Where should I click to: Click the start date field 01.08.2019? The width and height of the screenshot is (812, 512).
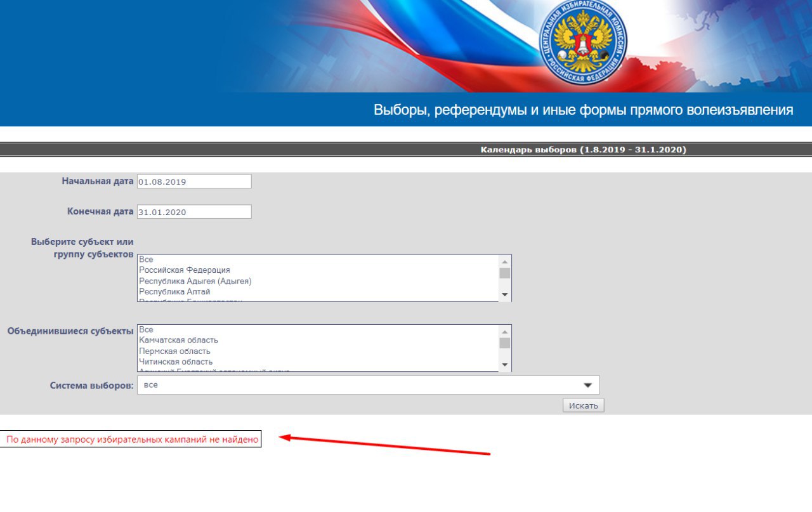click(x=194, y=181)
